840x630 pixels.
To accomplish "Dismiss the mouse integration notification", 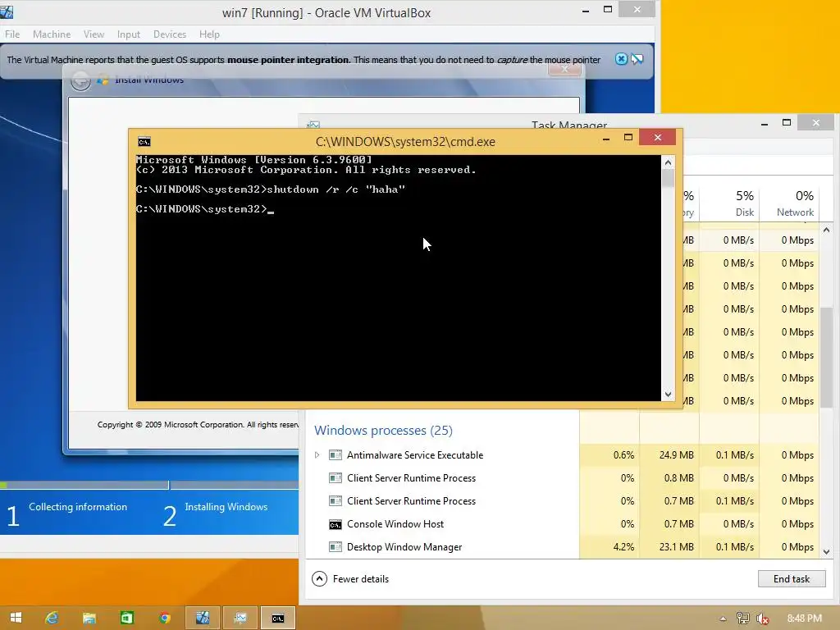I will 621,59.
